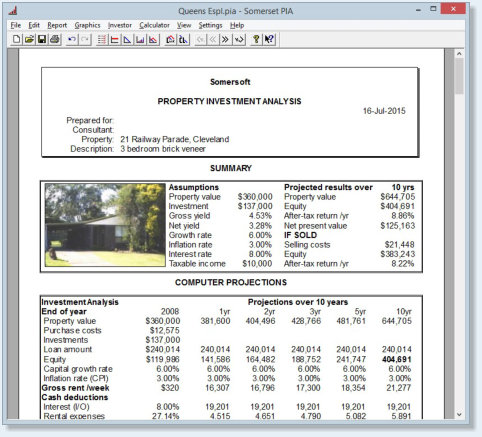The image size is (482, 437).
Task: Click 1yr property value '381,600'
Action: coord(215,321)
